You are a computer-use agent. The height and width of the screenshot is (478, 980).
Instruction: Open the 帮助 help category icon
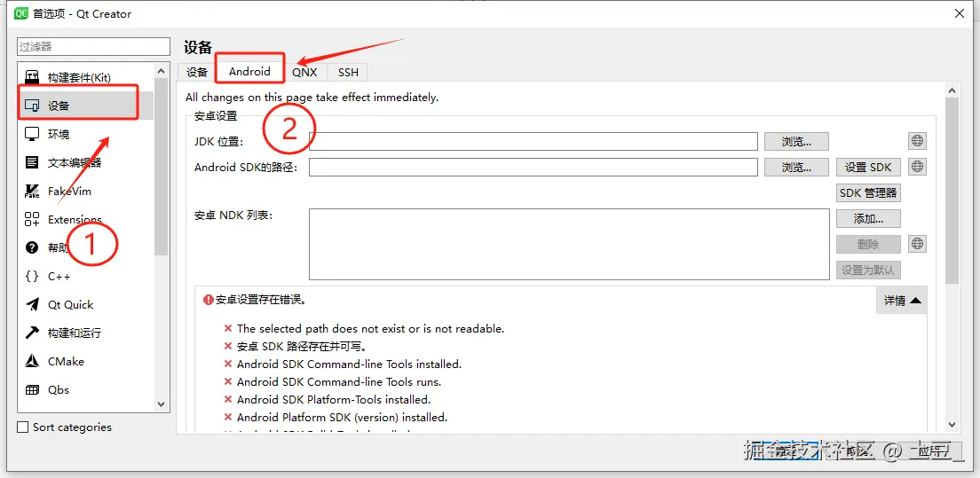pyautogui.click(x=32, y=247)
